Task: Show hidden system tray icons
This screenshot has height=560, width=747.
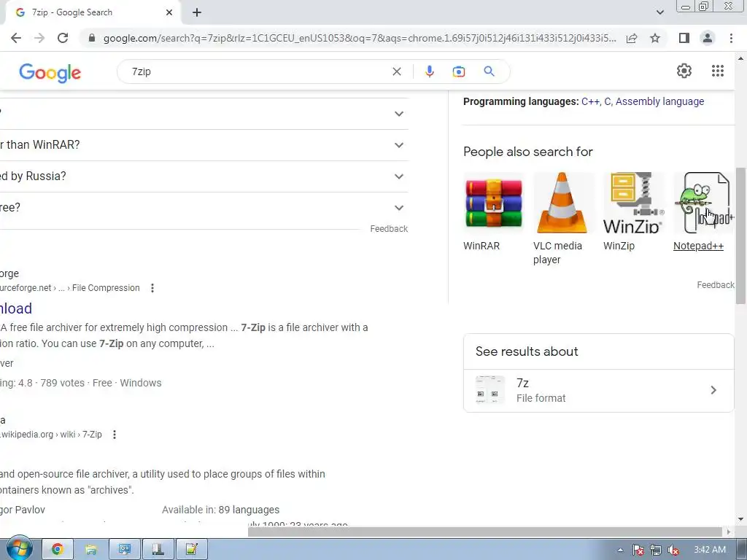Action: pyautogui.click(x=620, y=550)
